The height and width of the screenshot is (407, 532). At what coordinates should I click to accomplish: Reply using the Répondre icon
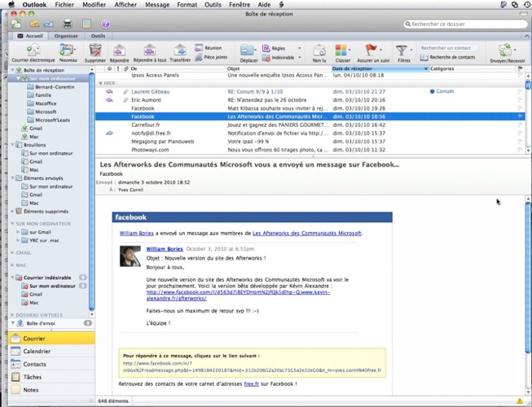(x=119, y=50)
